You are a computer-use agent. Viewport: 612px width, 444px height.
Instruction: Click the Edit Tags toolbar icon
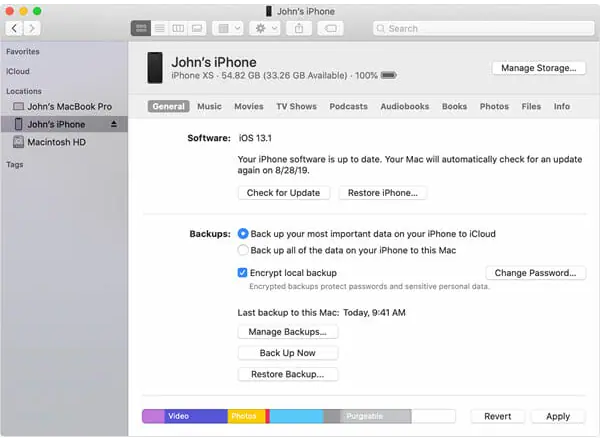[331, 28]
